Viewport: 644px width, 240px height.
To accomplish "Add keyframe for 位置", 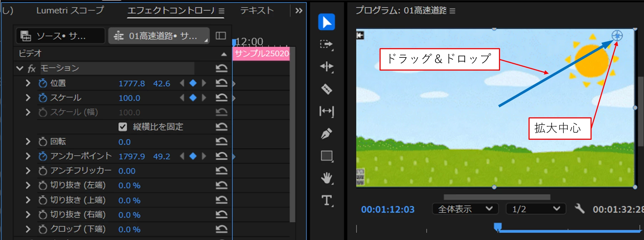I will pyautogui.click(x=193, y=83).
